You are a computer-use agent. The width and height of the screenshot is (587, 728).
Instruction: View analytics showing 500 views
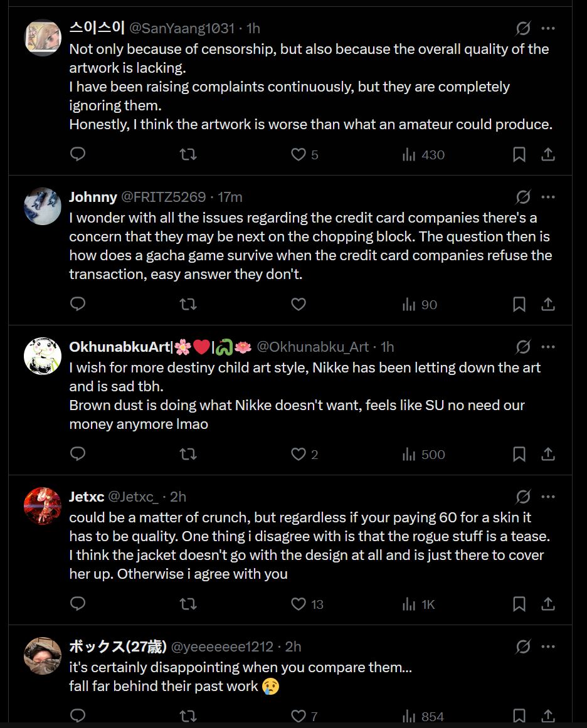423,454
